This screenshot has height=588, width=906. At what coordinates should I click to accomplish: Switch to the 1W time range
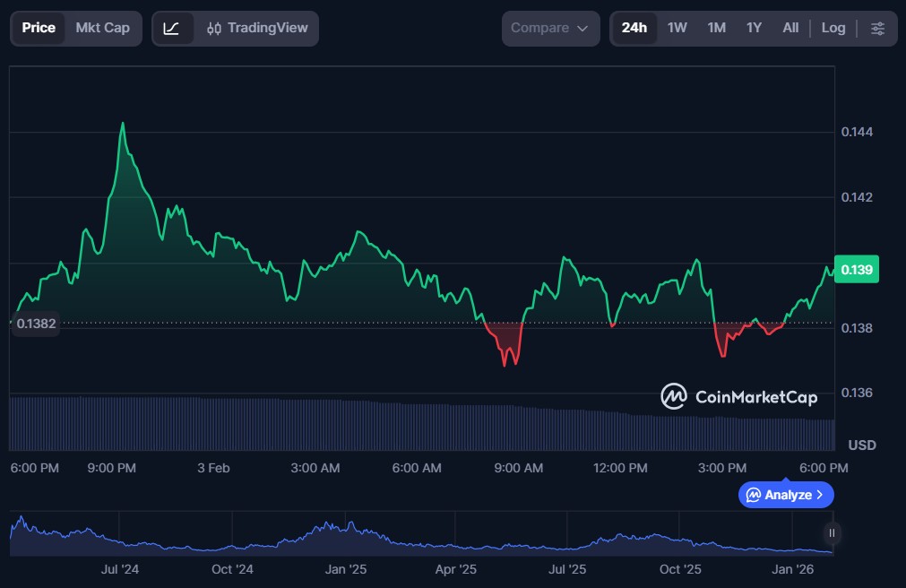[677, 29]
